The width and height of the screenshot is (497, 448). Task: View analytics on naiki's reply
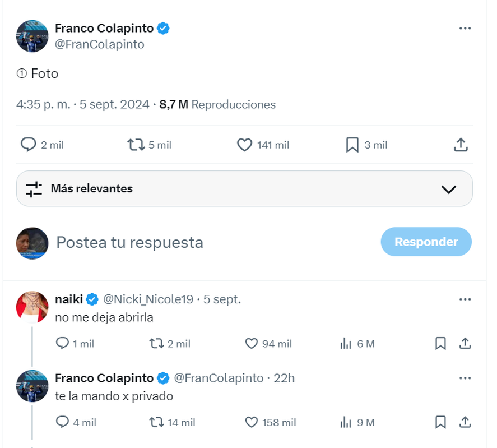pos(346,344)
